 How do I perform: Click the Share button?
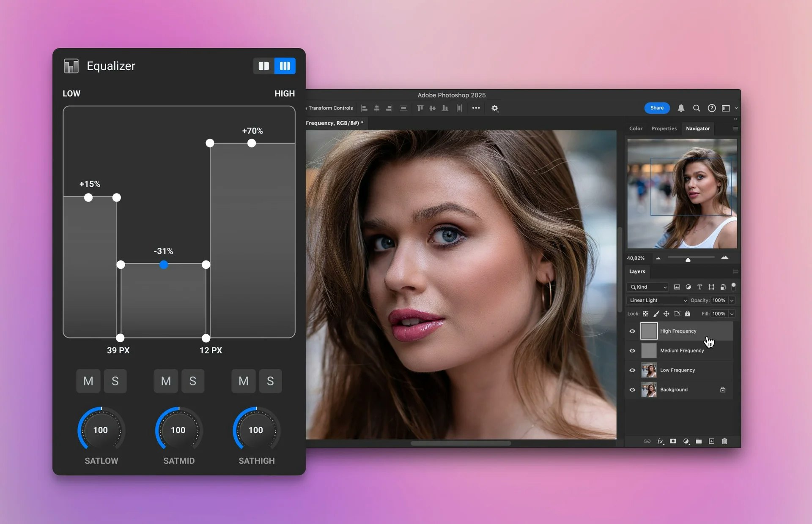tap(657, 108)
